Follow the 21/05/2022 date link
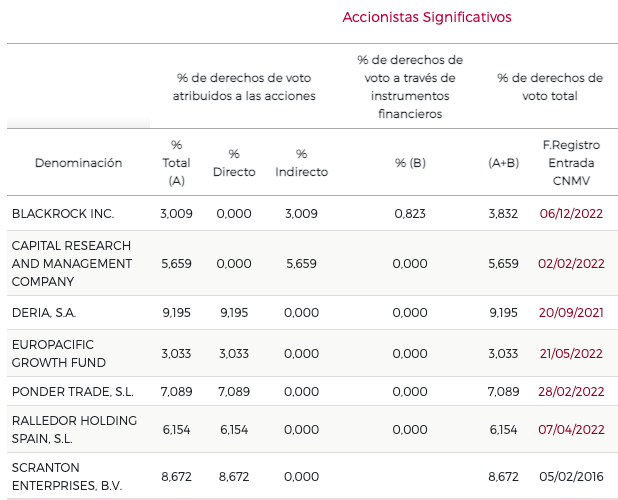Screen dimensions: 618x500 point(572,353)
